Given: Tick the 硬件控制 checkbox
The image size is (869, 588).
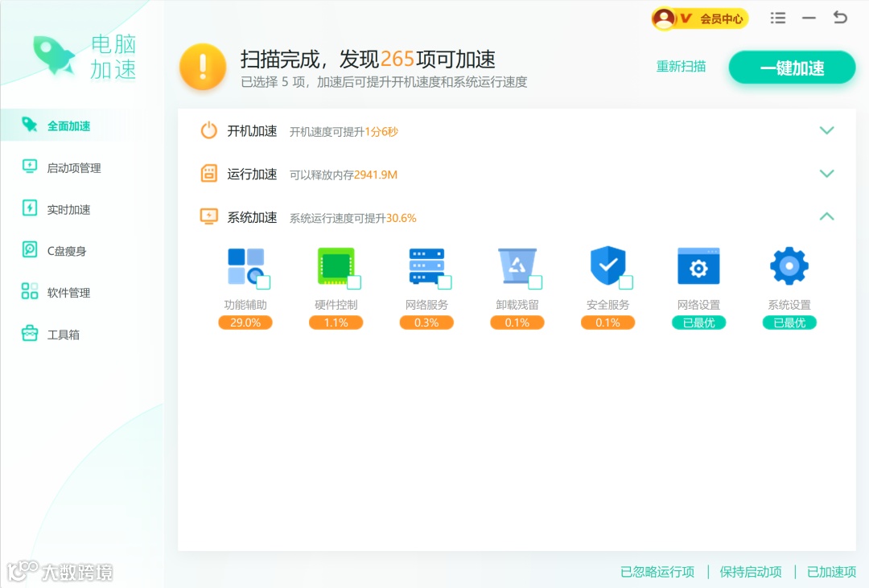Looking at the screenshot, I should coord(354,282).
